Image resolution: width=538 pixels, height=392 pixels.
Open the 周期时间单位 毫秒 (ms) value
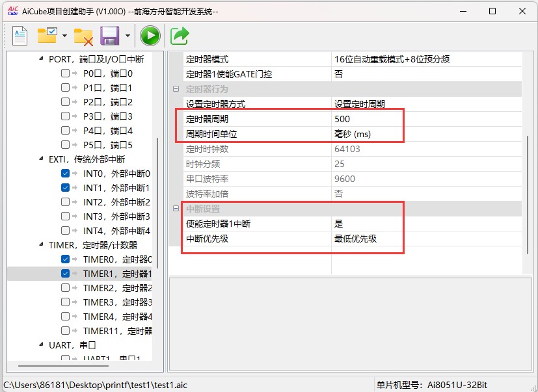[x=427, y=134]
